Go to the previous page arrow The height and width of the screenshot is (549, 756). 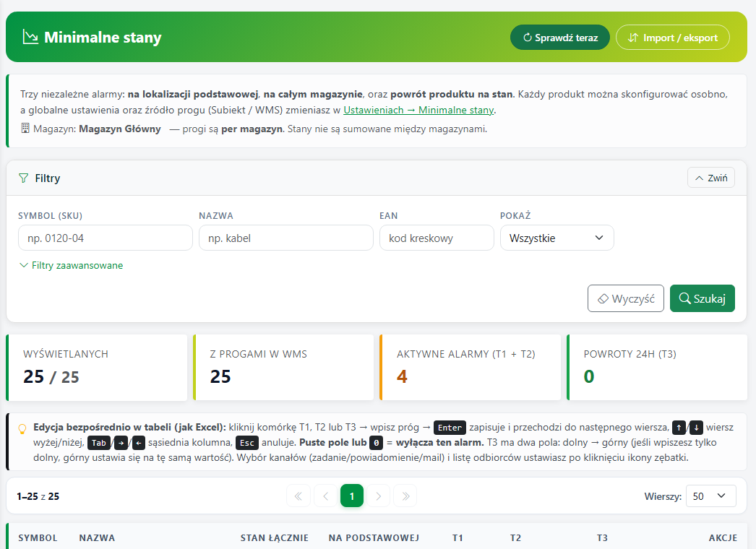click(325, 496)
